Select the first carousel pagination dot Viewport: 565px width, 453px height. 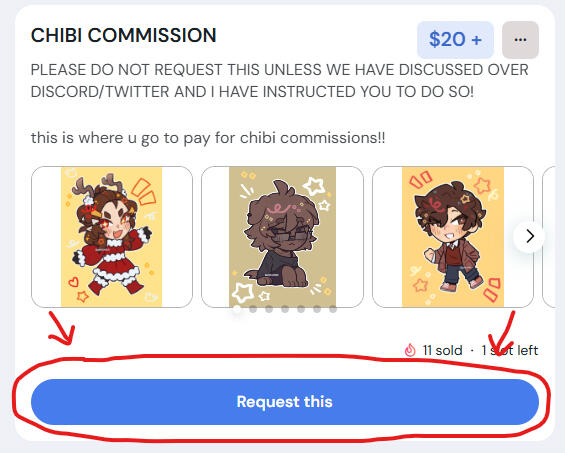coord(237,309)
